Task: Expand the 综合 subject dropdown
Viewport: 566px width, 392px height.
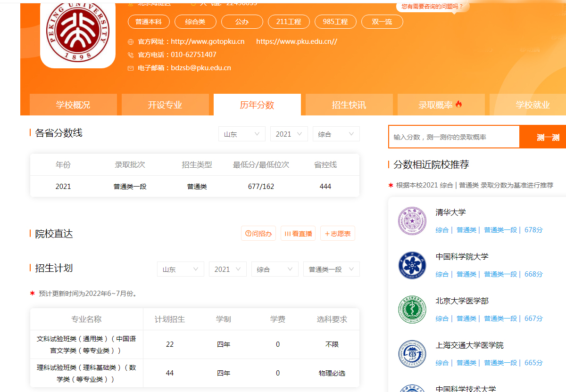Action: click(336, 134)
